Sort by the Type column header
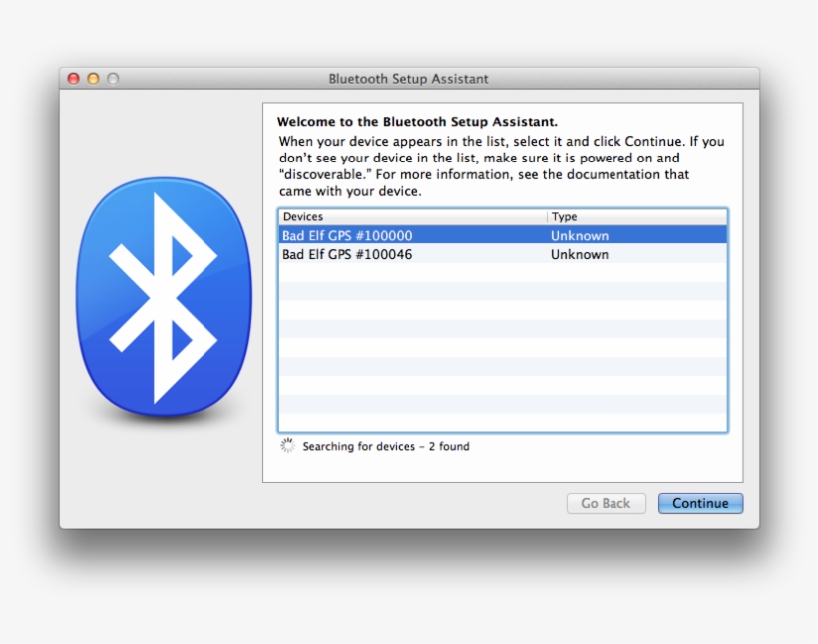The image size is (818, 644). pos(565,216)
